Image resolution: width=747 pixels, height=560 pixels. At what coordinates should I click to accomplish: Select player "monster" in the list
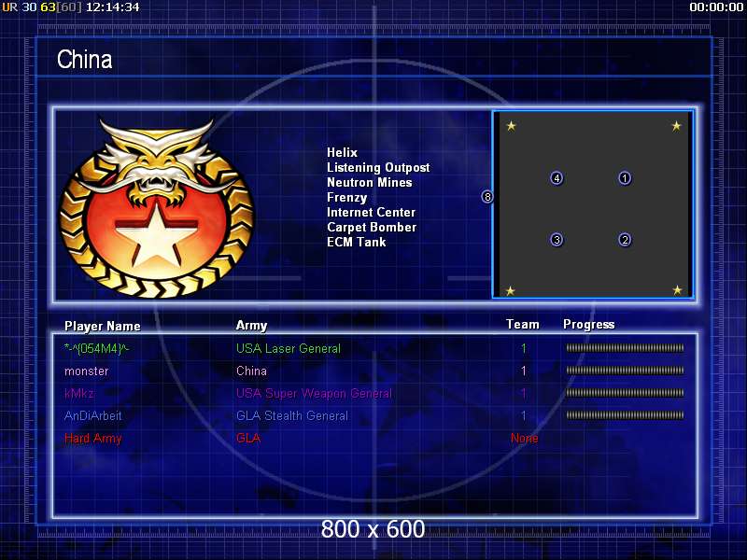coord(86,371)
